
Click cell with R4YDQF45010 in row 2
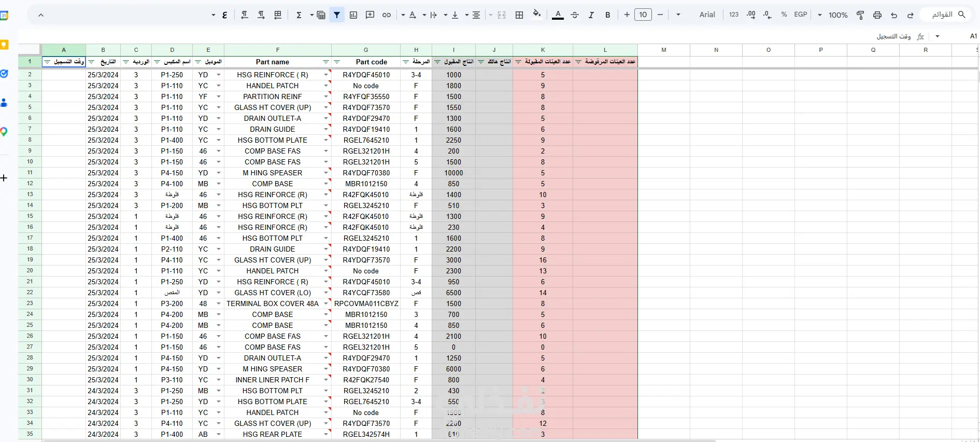click(x=366, y=75)
